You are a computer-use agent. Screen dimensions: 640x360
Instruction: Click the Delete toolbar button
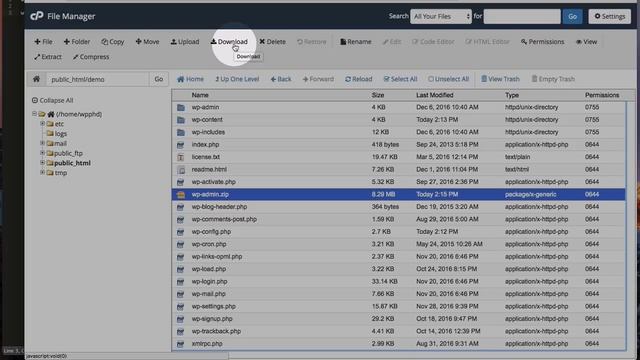pyautogui.click(x=272, y=42)
